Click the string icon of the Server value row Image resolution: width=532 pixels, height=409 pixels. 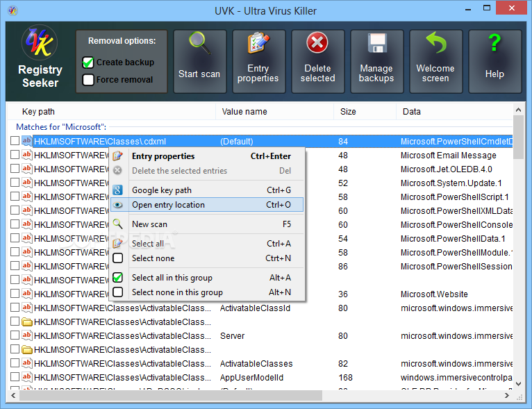27,335
